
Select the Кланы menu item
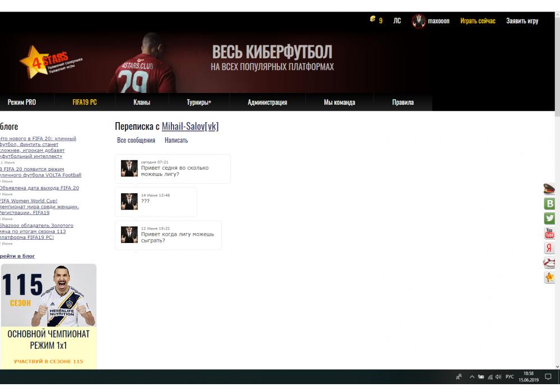pyautogui.click(x=142, y=102)
